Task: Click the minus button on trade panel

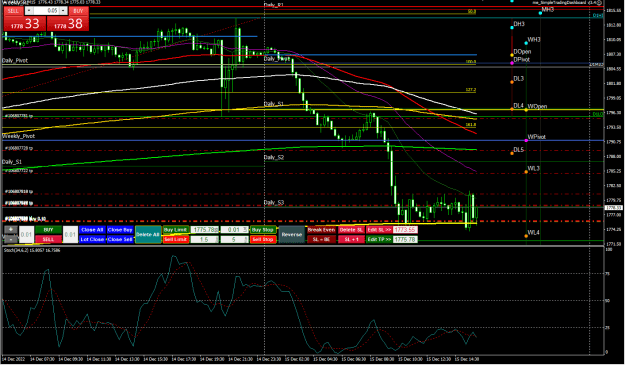Action: [11, 239]
